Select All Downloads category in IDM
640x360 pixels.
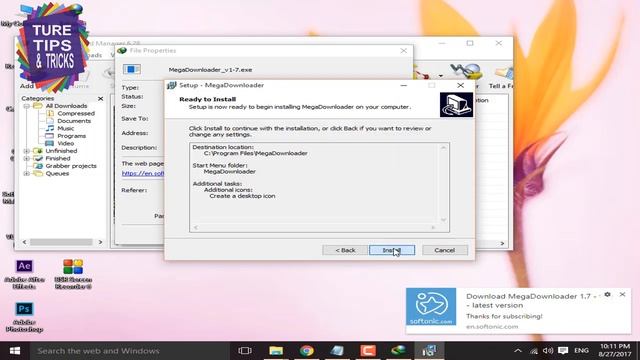[66, 106]
